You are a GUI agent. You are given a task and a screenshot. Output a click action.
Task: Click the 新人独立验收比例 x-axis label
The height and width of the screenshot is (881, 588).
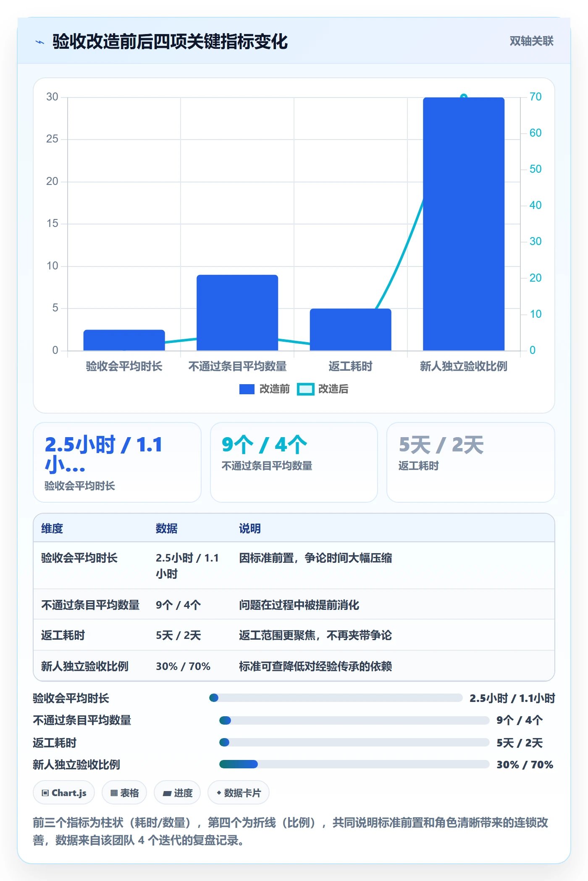[464, 367]
